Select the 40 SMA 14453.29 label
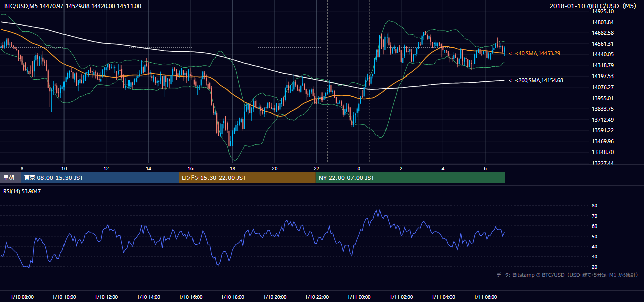This screenshot has width=644, height=302. coord(535,53)
